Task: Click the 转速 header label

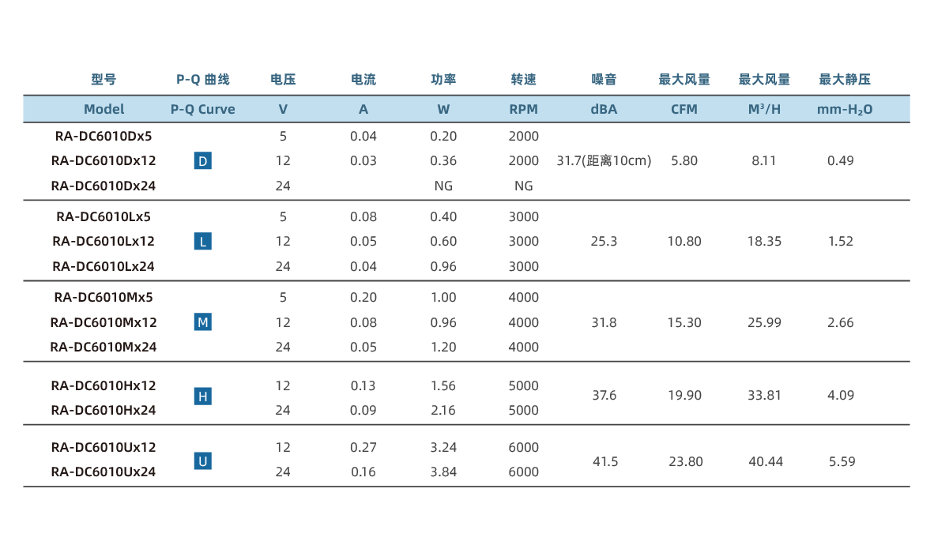Action: (x=524, y=79)
